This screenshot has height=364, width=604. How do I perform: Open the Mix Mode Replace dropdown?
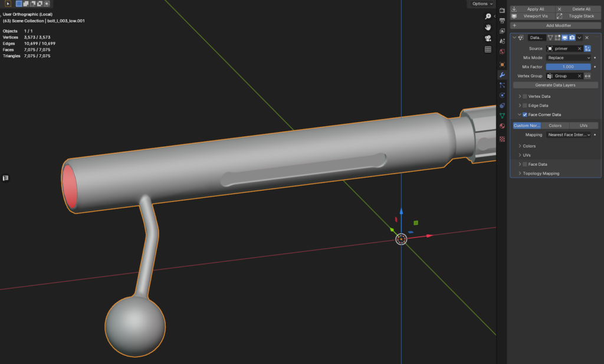[568, 58]
